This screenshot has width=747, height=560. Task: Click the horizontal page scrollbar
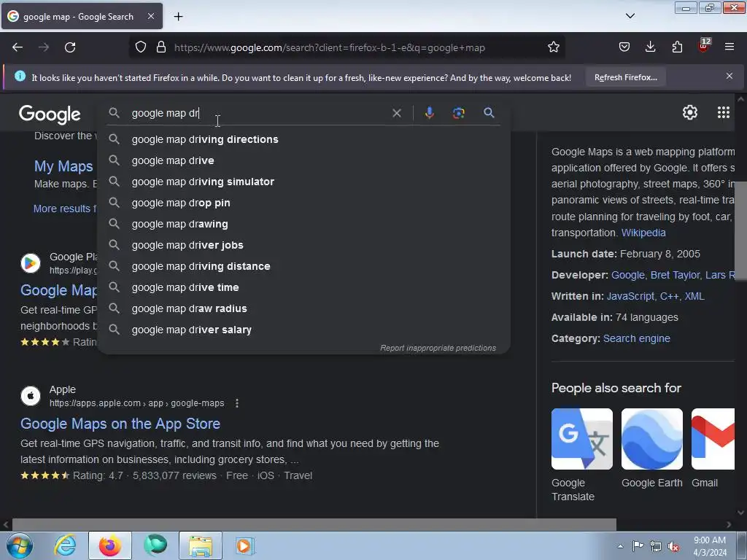point(314,524)
